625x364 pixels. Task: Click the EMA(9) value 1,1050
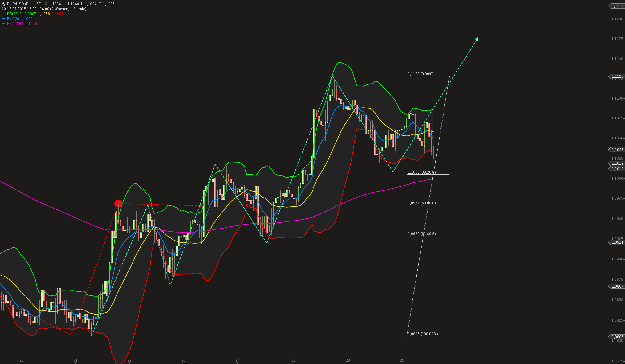point(26,19)
